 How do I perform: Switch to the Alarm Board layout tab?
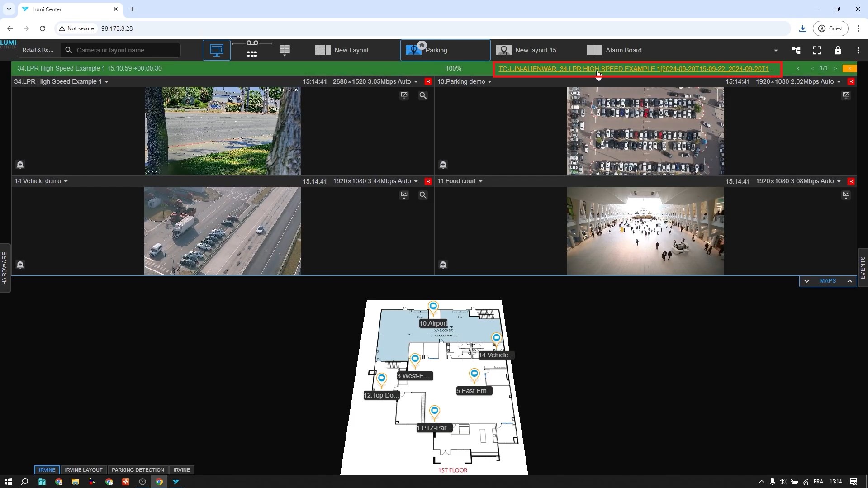pyautogui.click(x=614, y=50)
